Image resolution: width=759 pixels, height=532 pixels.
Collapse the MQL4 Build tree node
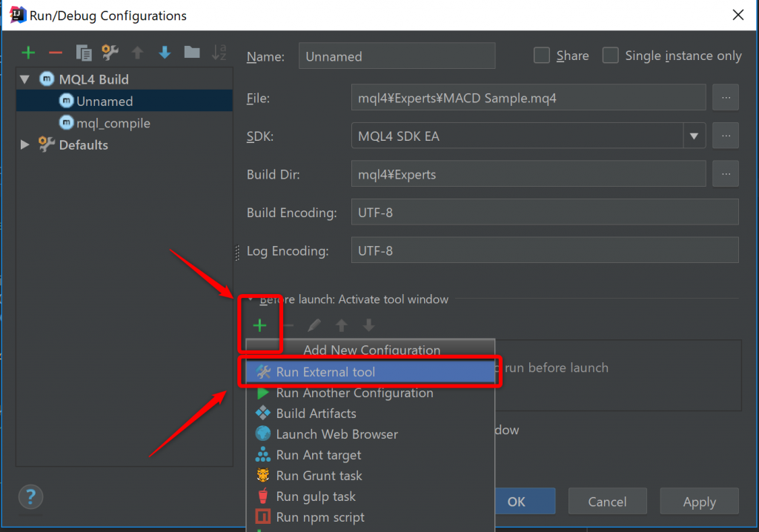pyautogui.click(x=25, y=79)
